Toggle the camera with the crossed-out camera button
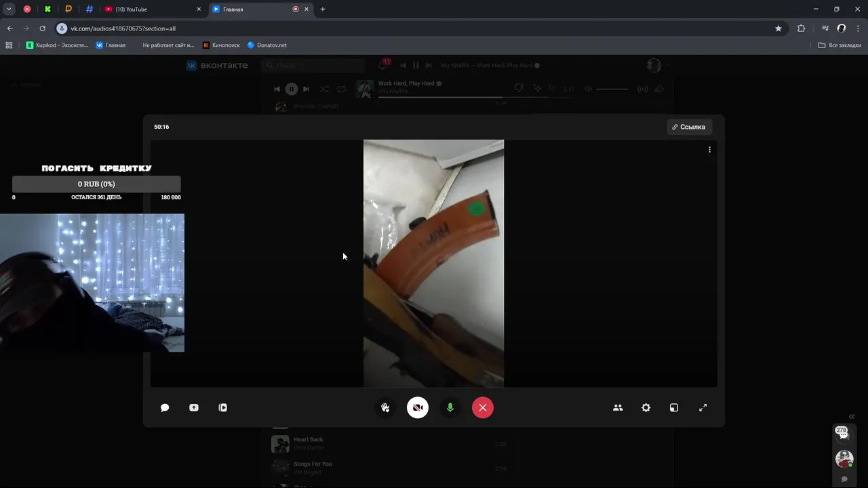The image size is (868, 488). click(418, 407)
